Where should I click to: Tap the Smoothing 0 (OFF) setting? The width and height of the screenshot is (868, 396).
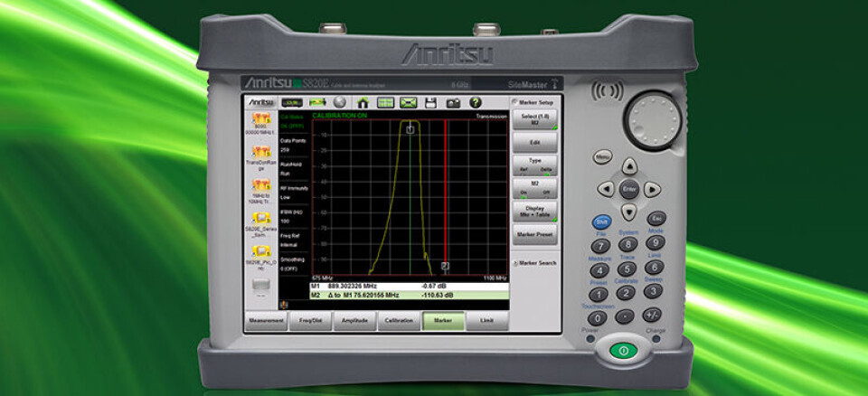pos(293,264)
